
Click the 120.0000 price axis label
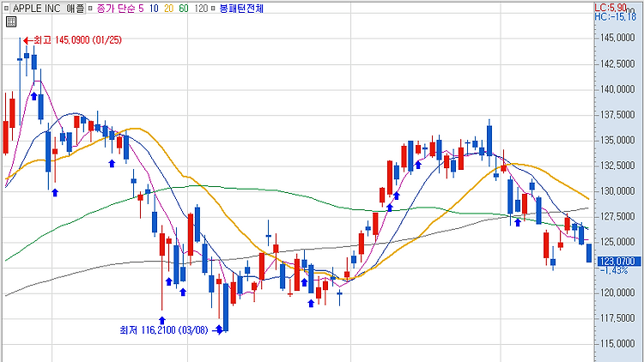[x=617, y=293]
